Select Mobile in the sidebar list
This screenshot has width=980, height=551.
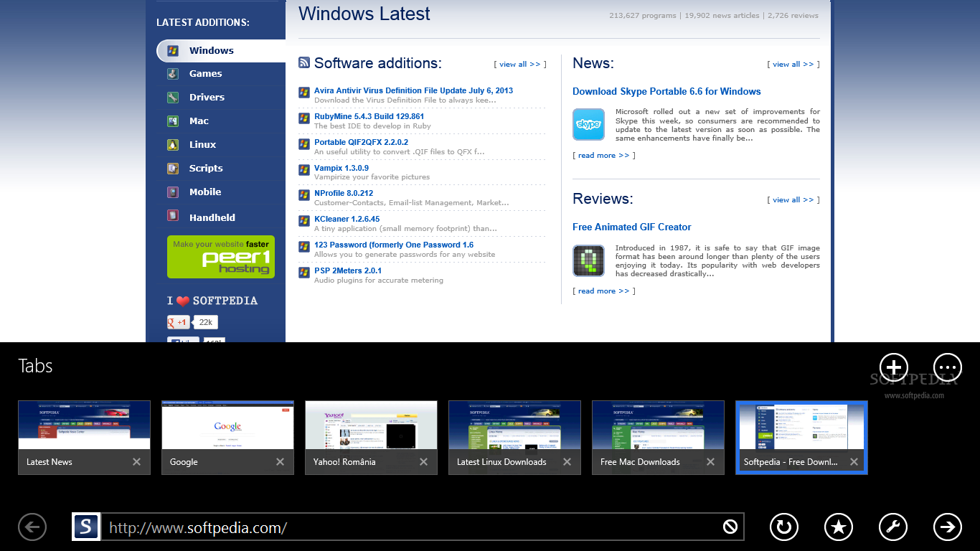(205, 192)
